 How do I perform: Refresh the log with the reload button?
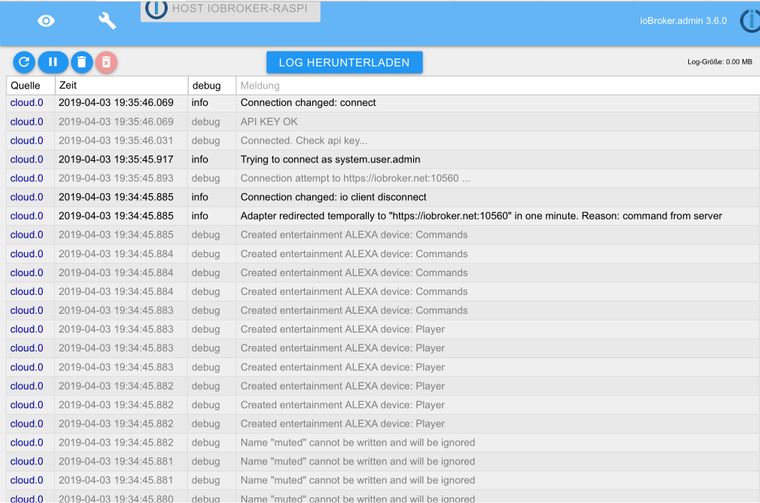(24, 62)
